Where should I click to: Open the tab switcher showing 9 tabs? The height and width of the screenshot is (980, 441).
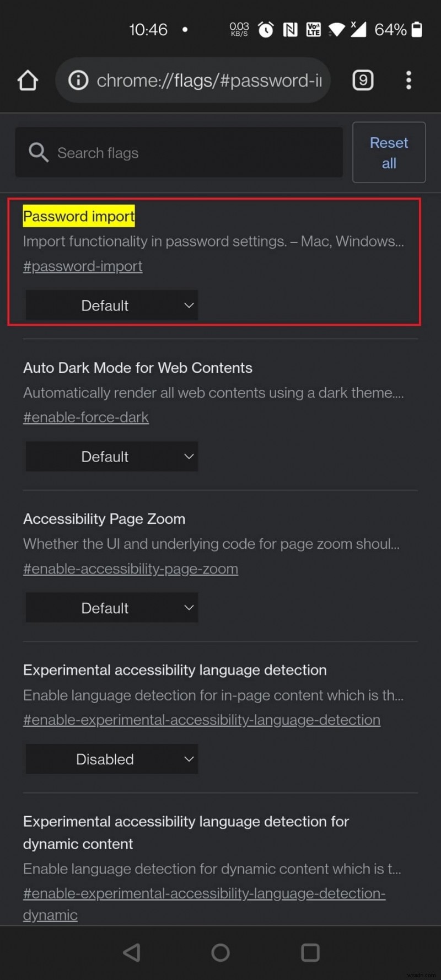[363, 80]
